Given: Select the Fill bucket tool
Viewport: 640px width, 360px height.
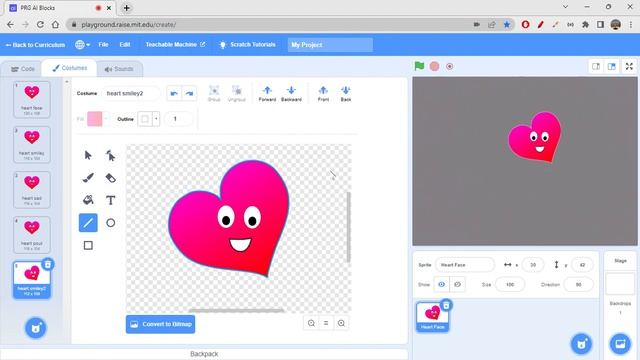Looking at the screenshot, I should (x=88, y=200).
